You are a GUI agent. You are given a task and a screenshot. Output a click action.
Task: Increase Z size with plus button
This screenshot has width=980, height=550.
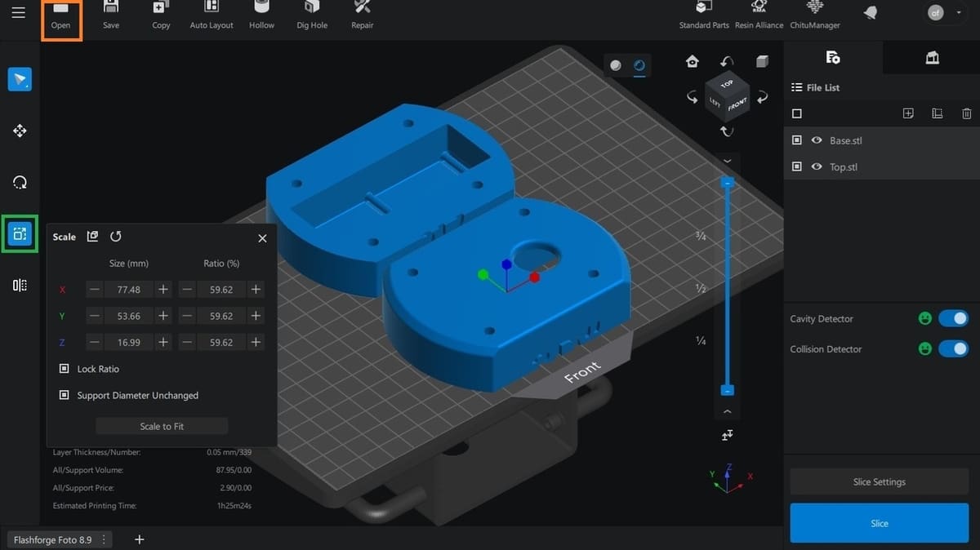click(163, 342)
